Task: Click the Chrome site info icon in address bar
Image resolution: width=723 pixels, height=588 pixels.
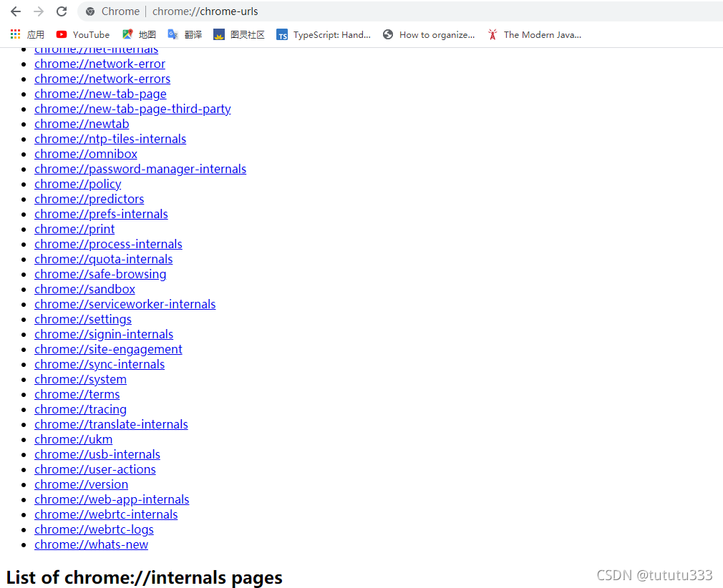Action: 90,11
